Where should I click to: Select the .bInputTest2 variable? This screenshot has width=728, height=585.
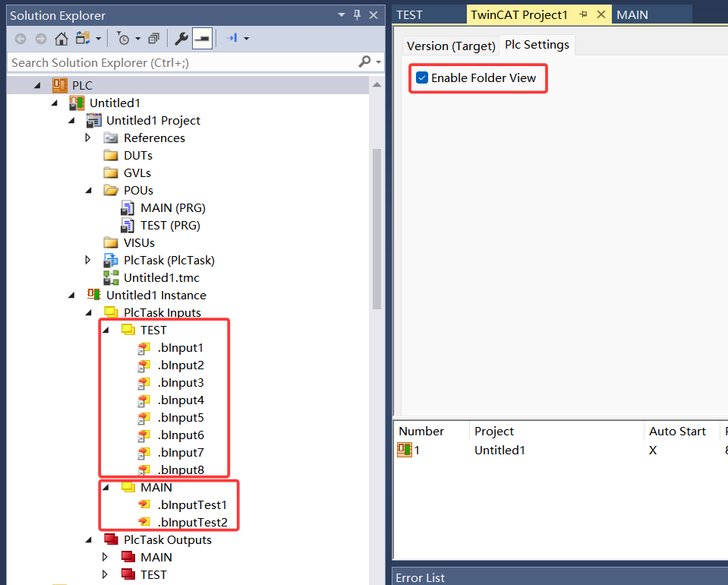click(192, 522)
